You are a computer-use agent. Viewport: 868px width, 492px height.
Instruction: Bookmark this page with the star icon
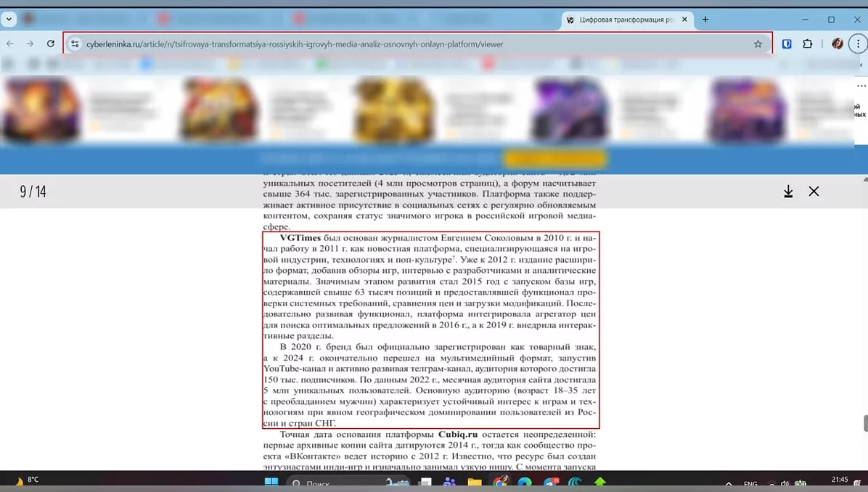(x=758, y=44)
